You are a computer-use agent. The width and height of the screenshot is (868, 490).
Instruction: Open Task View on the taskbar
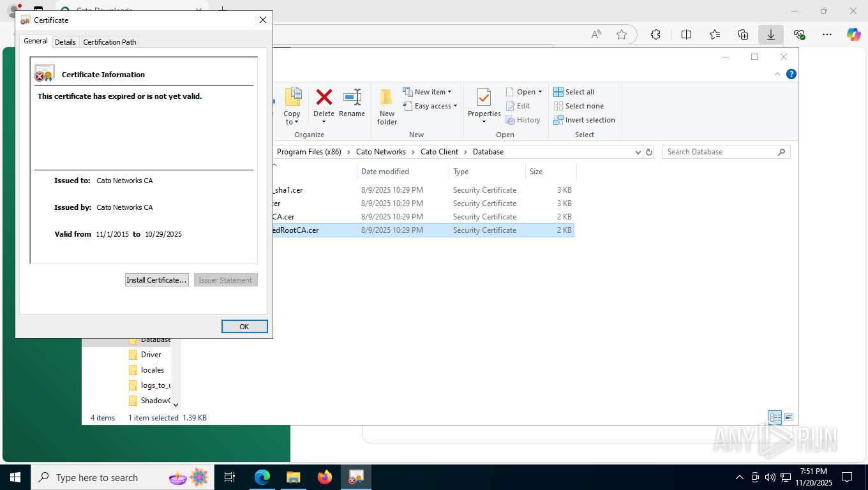point(230,477)
